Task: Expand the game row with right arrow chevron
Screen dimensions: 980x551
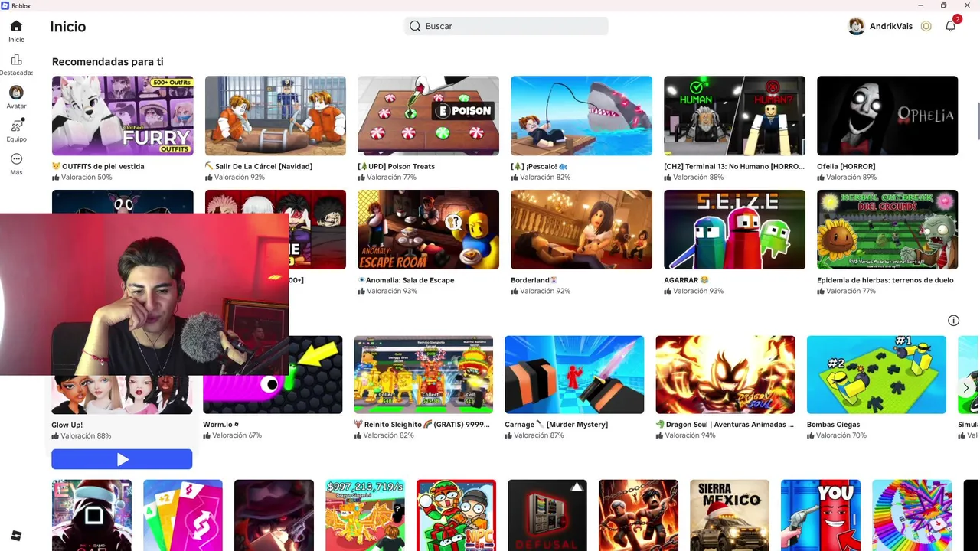Action: [x=966, y=388]
